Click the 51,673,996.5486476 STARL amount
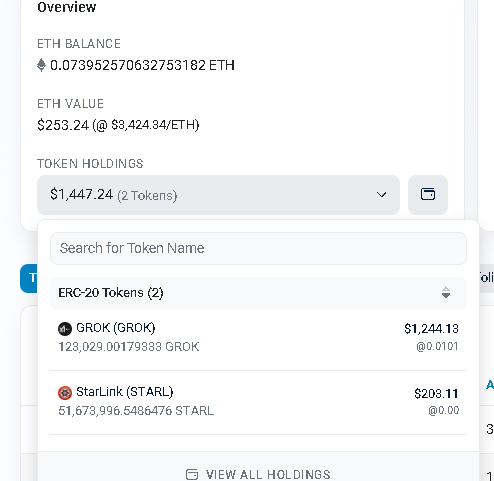494x481 pixels. (136, 411)
